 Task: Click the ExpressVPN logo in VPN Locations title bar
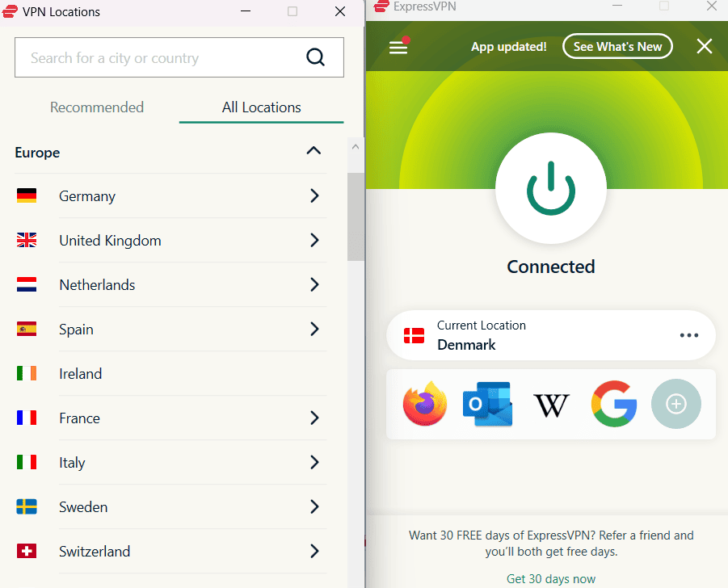click(10, 11)
